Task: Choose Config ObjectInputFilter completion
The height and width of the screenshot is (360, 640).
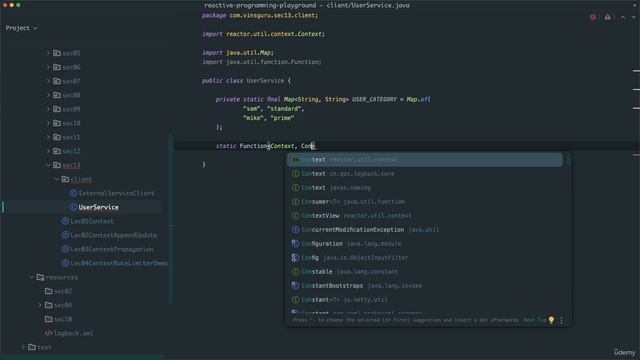Action: tap(424, 258)
